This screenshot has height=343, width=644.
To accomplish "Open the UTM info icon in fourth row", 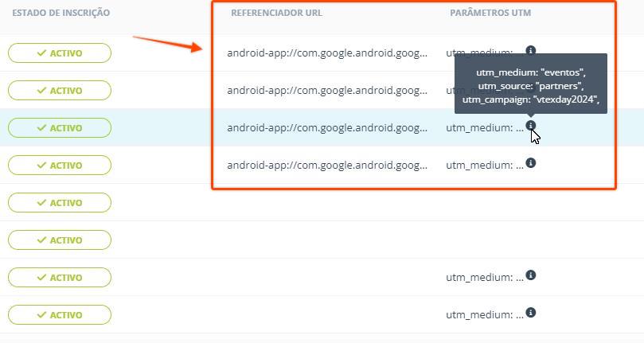I will (x=531, y=163).
